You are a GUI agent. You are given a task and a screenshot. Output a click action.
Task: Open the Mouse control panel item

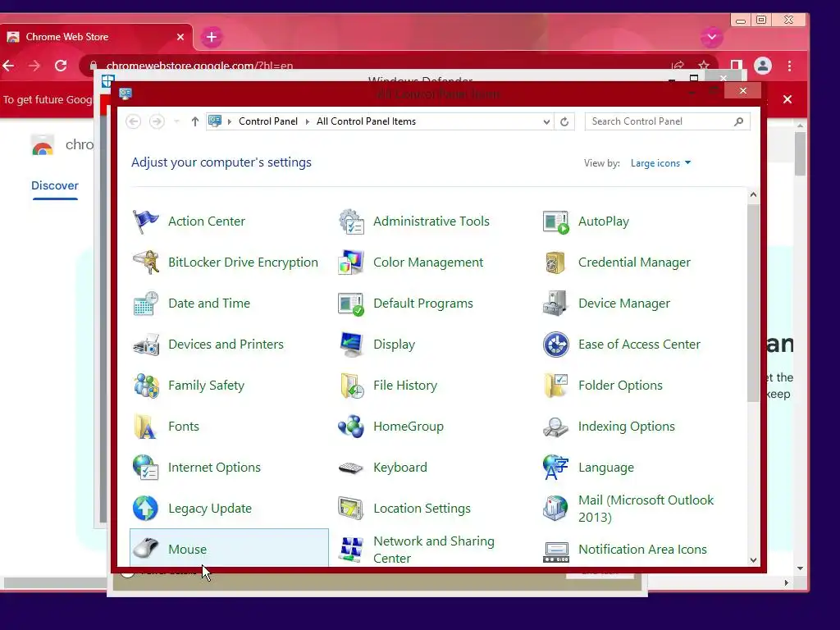click(x=230, y=547)
